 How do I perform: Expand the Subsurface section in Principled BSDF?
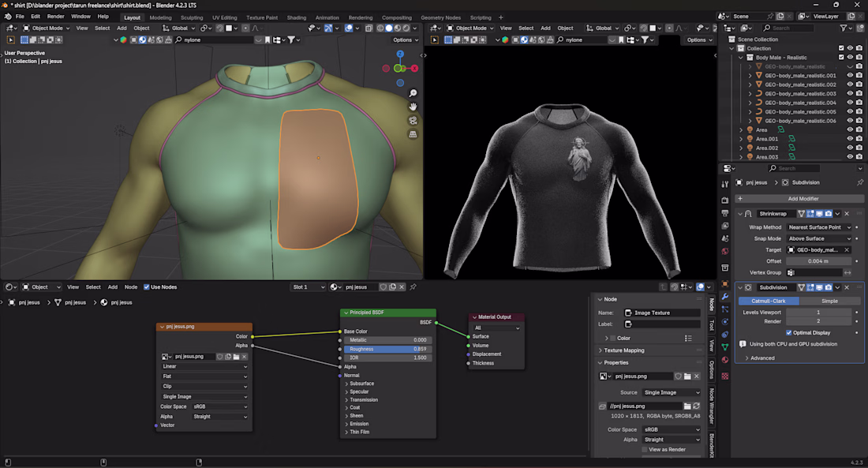pos(361,384)
